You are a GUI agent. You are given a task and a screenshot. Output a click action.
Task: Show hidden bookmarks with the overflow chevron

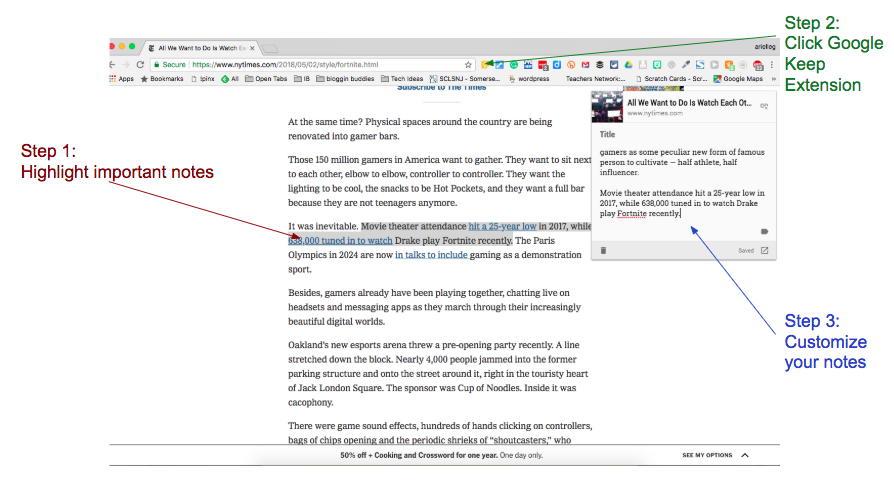coord(774,79)
